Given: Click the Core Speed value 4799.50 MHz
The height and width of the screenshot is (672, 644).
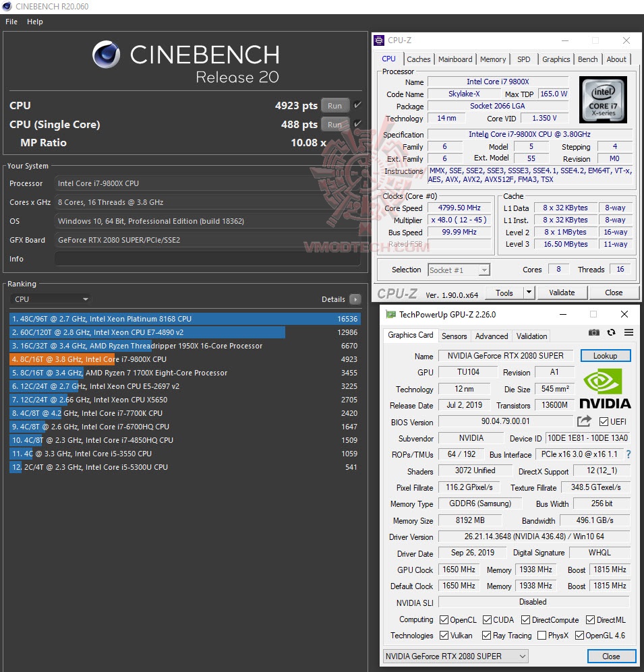Looking at the screenshot, I should [x=459, y=208].
